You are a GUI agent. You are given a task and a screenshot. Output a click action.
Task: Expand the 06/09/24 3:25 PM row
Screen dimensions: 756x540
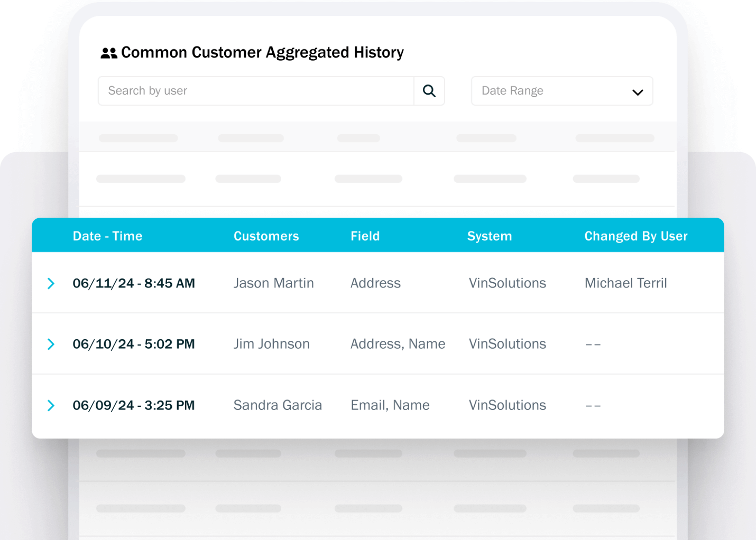[x=51, y=406]
